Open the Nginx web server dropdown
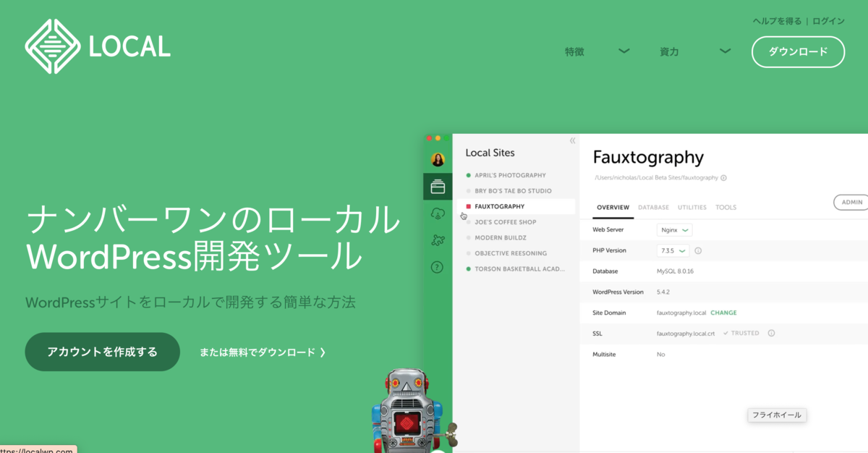 [674, 230]
